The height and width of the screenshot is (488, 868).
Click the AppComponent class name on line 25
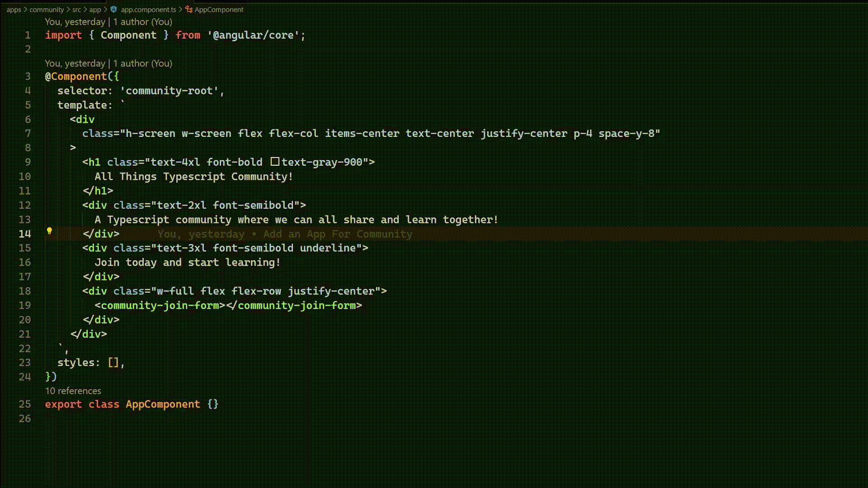pyautogui.click(x=163, y=404)
